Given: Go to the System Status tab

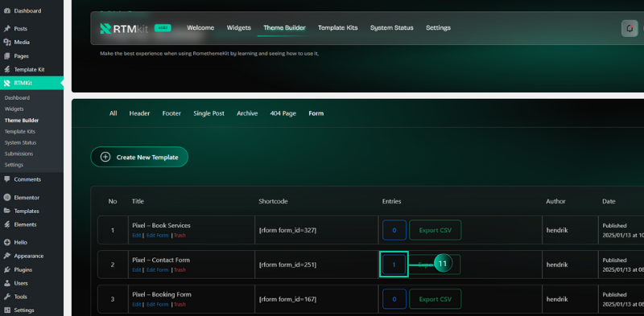Looking at the screenshot, I should (x=392, y=28).
